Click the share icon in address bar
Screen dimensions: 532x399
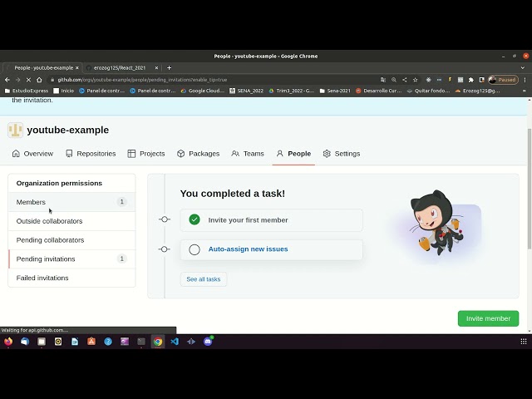[405, 80]
